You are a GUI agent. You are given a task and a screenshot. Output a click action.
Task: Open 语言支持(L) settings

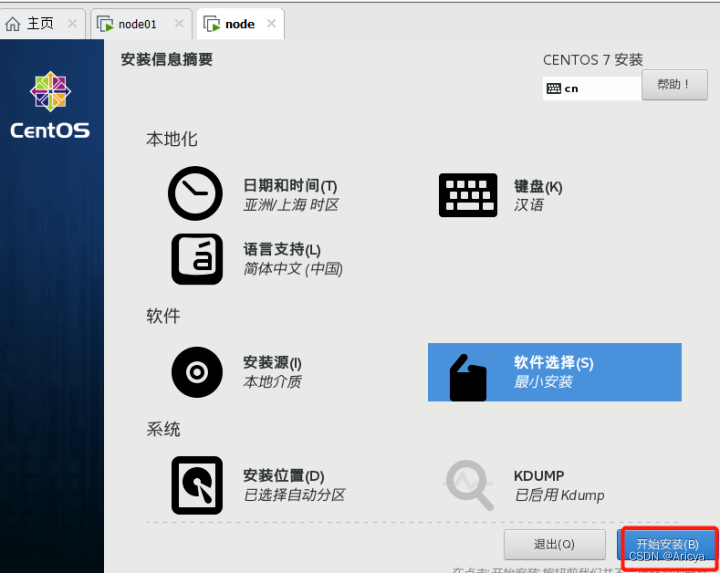282,250
